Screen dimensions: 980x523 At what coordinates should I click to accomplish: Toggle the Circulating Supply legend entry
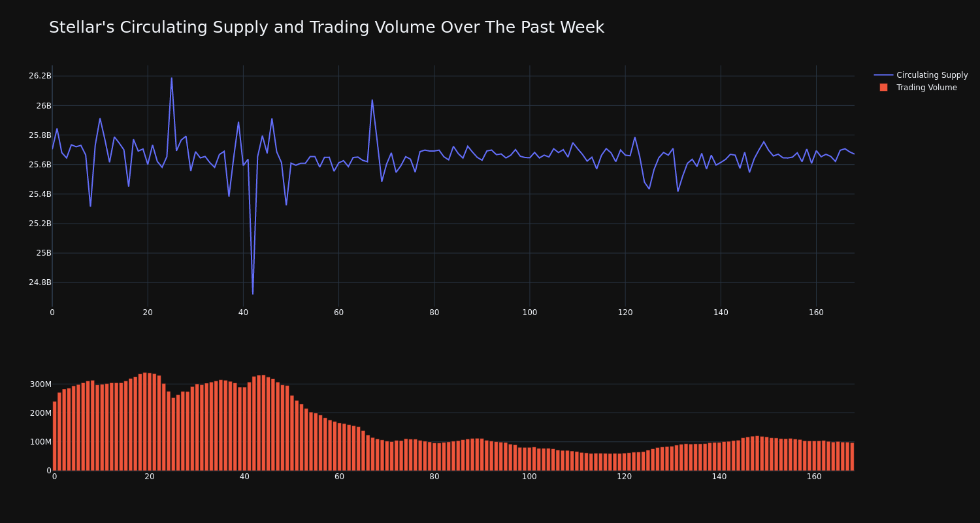coord(921,75)
